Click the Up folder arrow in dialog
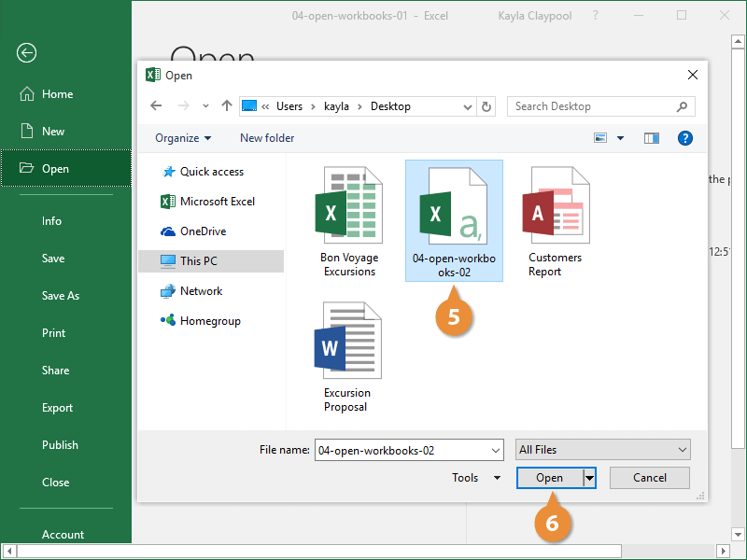Image resolution: width=747 pixels, height=560 pixels. 227,106
